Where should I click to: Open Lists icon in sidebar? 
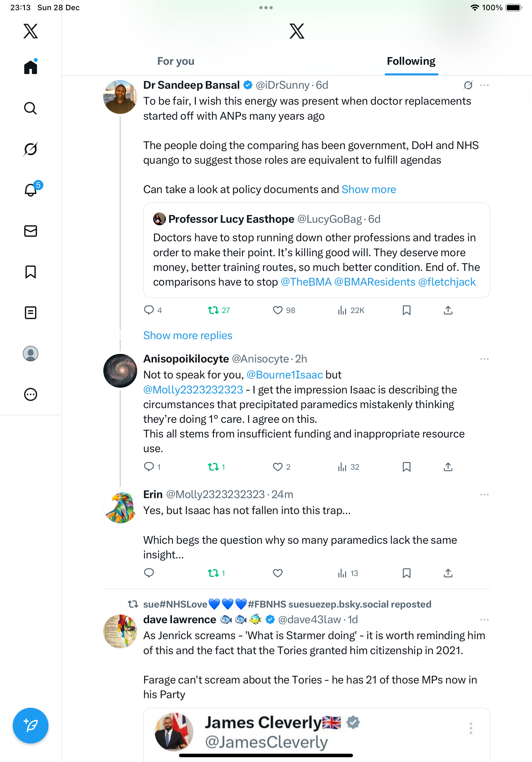coord(31,313)
